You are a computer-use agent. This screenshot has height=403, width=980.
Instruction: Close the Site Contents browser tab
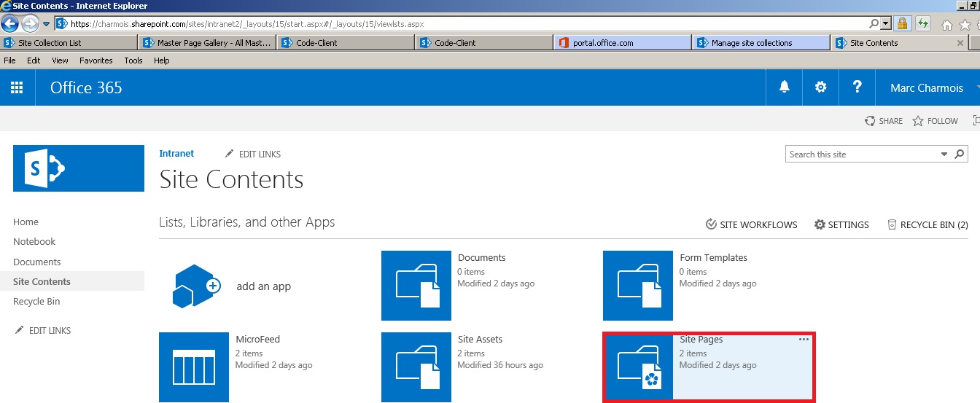pos(960,43)
